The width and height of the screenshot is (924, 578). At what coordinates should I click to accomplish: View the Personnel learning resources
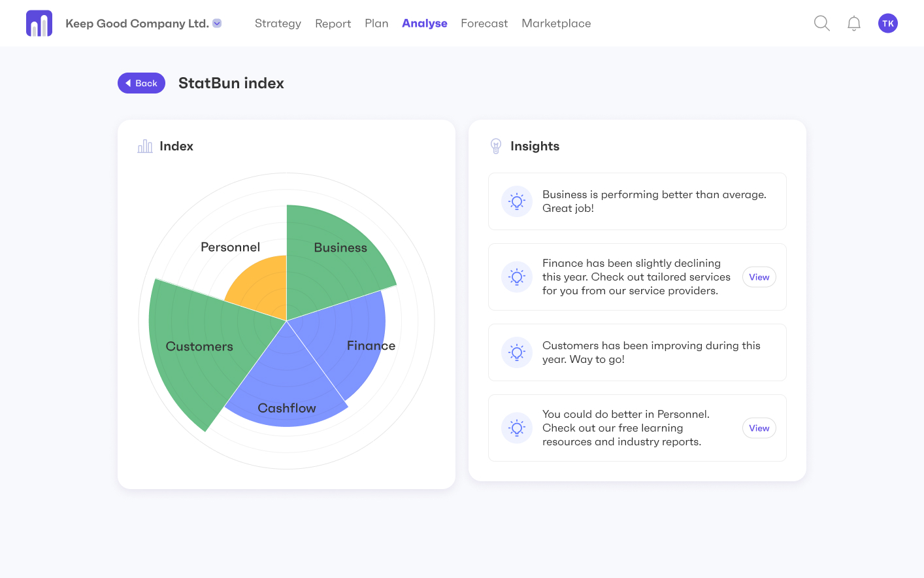[x=759, y=428]
